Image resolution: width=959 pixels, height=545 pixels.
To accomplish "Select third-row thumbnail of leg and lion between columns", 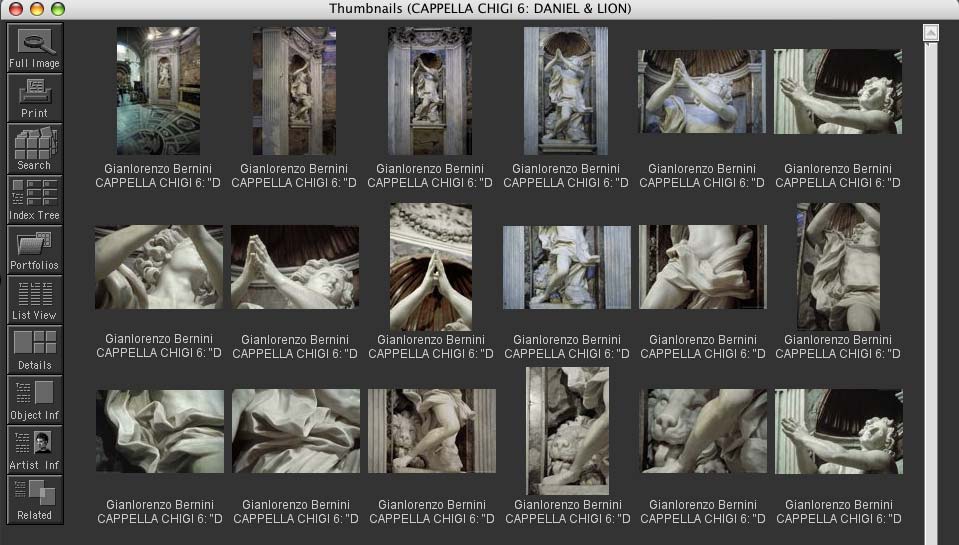I will 432,431.
